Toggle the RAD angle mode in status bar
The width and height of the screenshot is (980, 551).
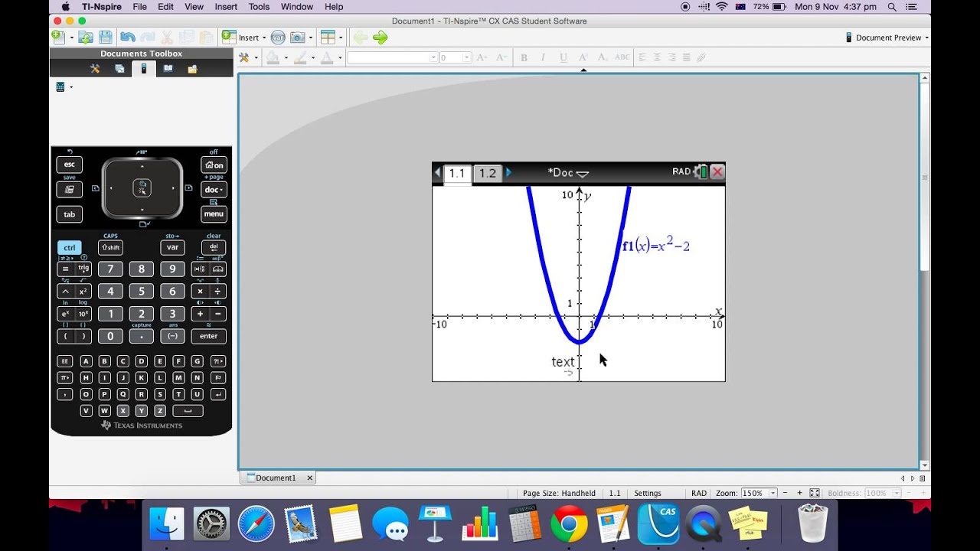click(x=699, y=493)
